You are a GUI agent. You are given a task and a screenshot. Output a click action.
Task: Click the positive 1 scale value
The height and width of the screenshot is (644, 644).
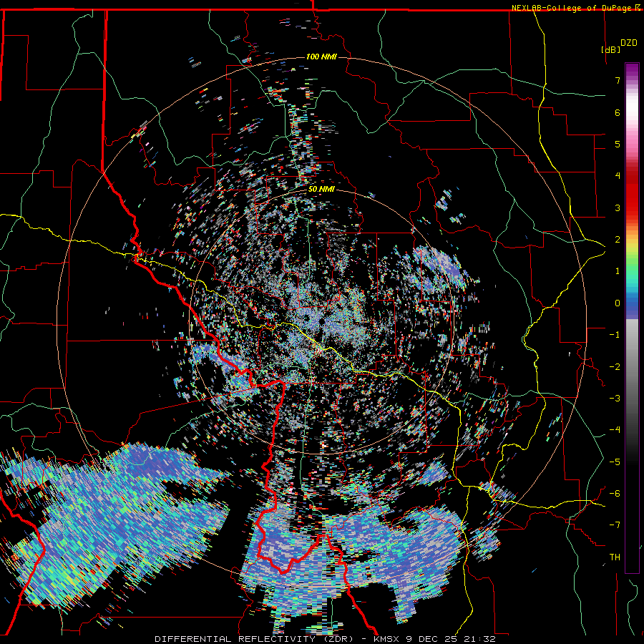(618, 271)
